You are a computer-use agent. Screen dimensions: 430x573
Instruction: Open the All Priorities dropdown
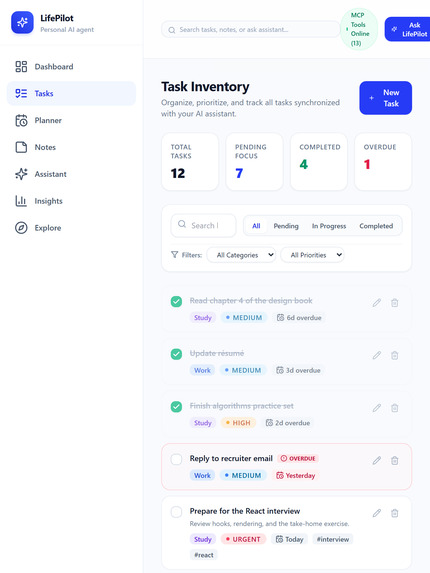coord(312,255)
